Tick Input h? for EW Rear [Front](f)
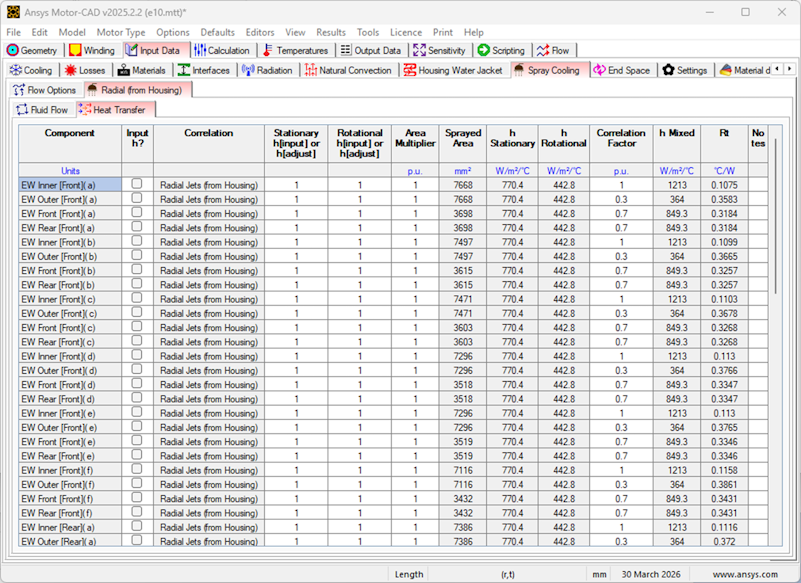The width and height of the screenshot is (801, 583). 137,511
